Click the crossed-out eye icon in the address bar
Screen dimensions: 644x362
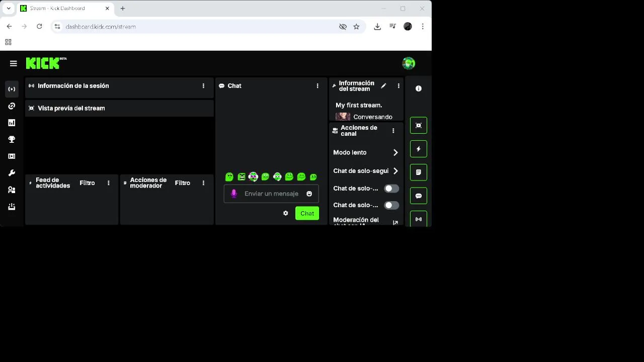343,27
